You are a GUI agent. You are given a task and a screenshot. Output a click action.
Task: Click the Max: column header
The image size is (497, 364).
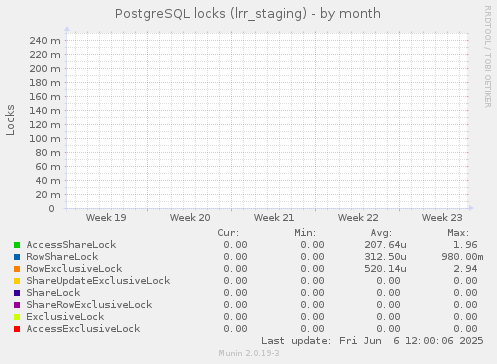(458, 233)
